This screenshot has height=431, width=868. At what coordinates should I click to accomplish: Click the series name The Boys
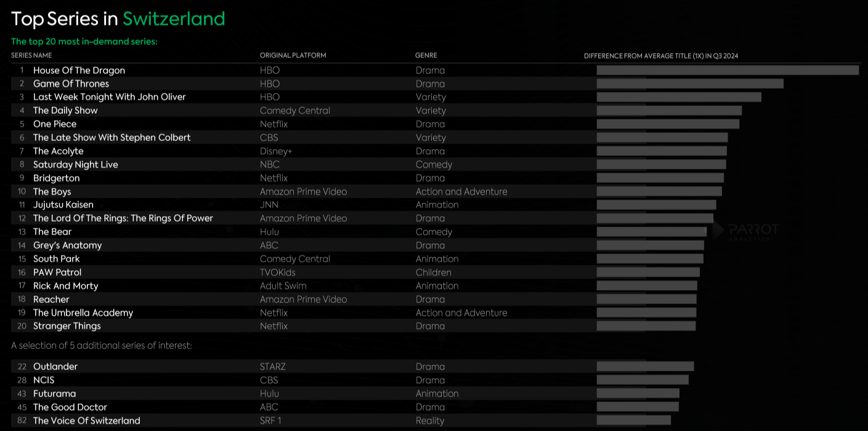point(52,191)
